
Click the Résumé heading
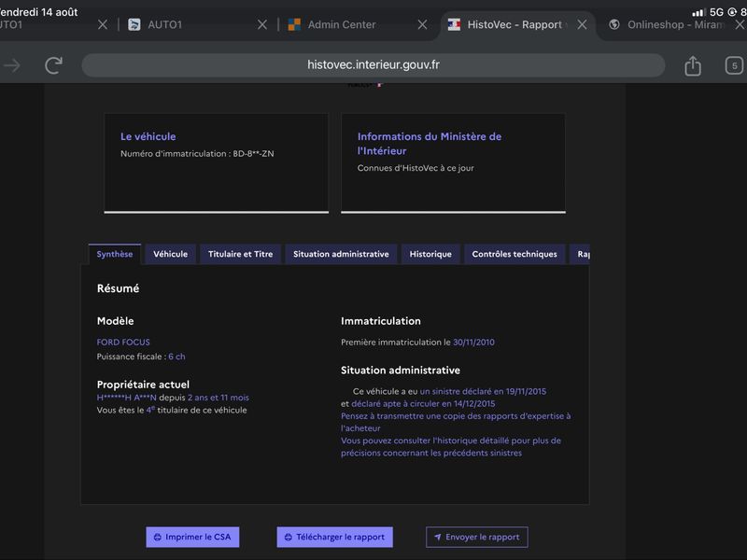119,288
